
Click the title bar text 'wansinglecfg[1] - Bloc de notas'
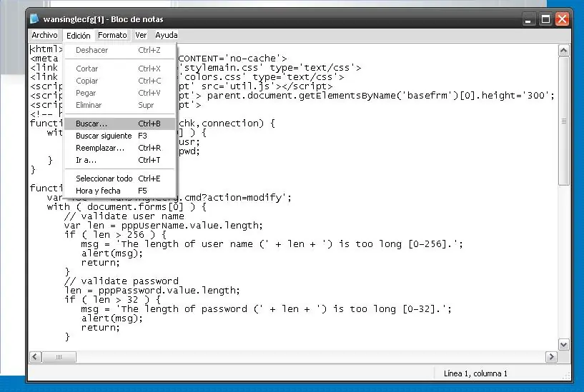[103, 19]
